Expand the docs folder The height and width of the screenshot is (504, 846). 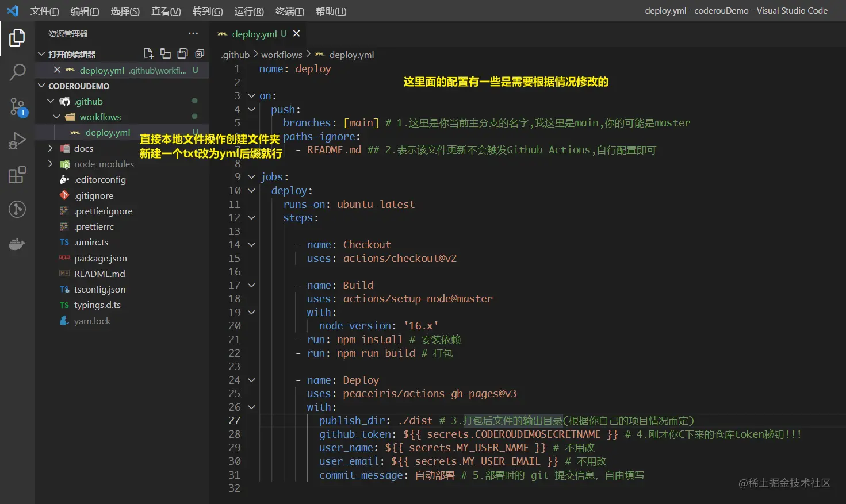click(51, 148)
